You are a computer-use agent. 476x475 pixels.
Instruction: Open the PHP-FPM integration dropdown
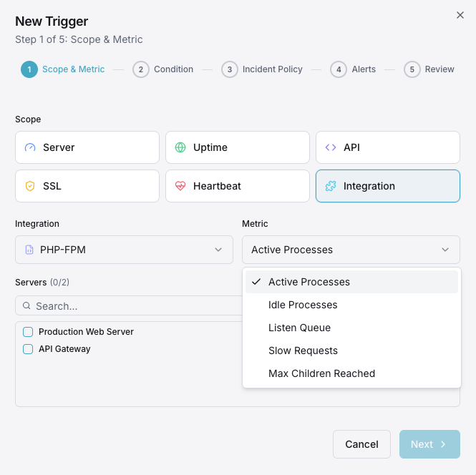124,250
